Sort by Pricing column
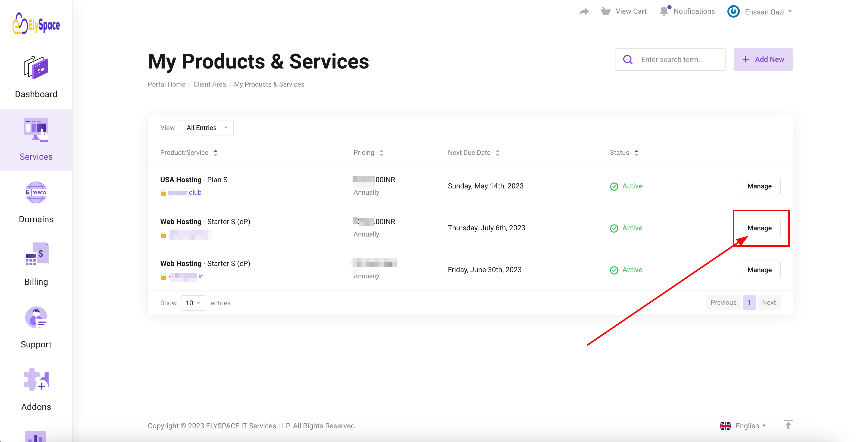Screen dimensions: 868x442 (x=368, y=153)
